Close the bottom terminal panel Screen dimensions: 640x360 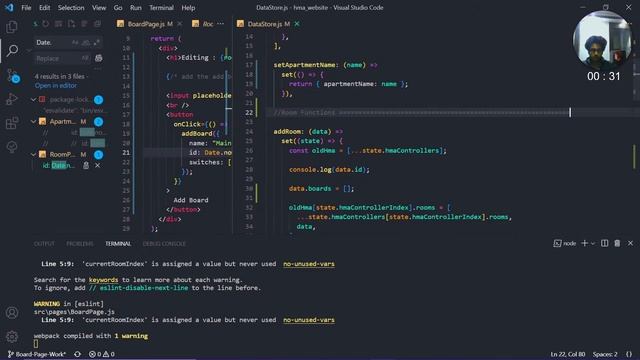[630, 243]
